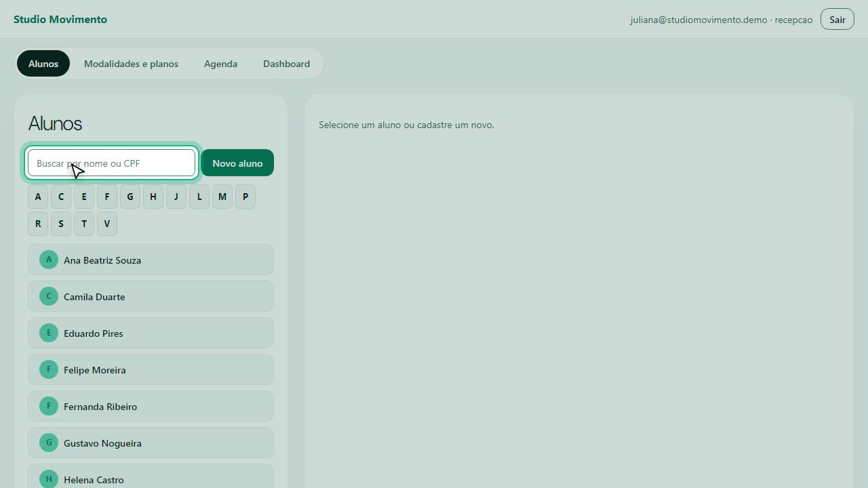
Task: Click the F avatar beside Felipe Moreira
Action: click(49, 369)
